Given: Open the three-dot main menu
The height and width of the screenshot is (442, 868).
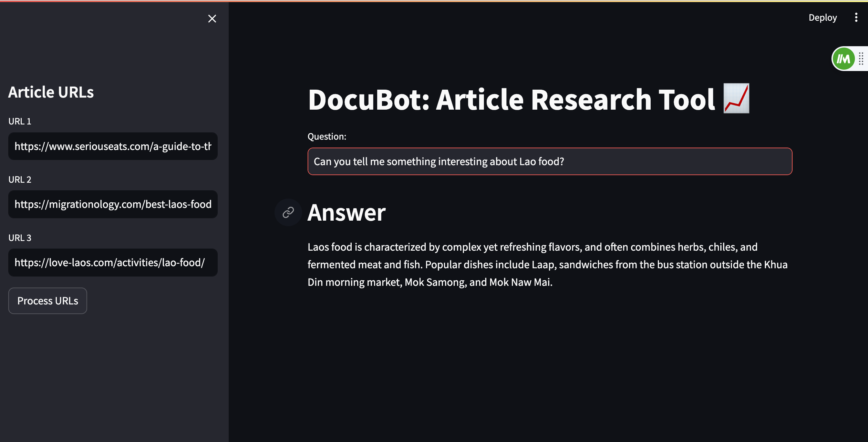Looking at the screenshot, I should pos(856,18).
